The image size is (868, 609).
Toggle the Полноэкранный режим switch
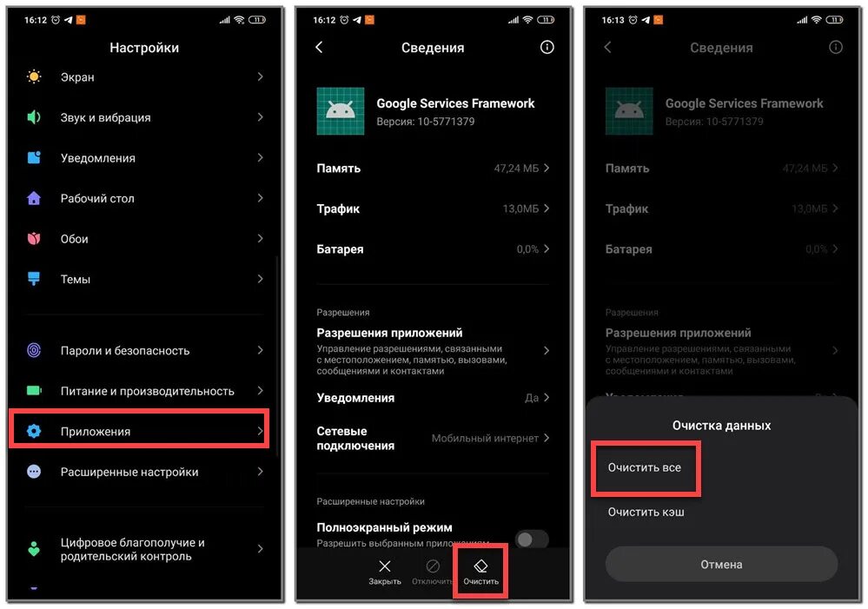[532, 539]
